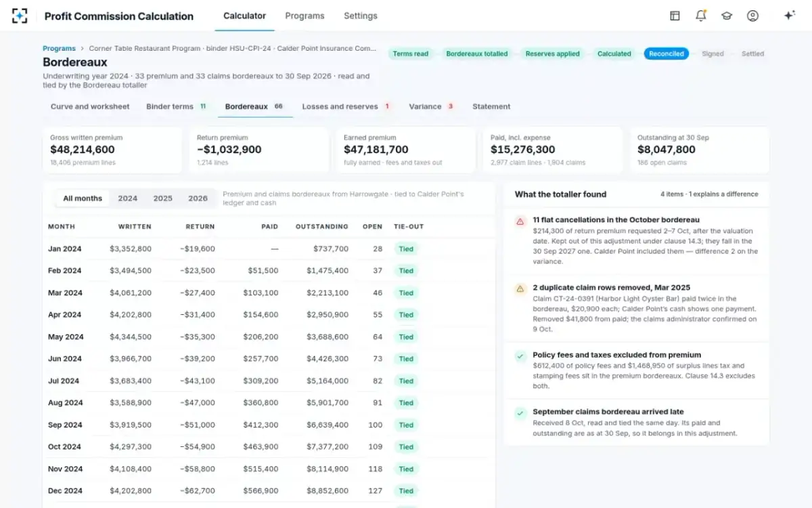Viewport: 812px width, 508px height.
Task: Click Tied badge in Jan 2024 row
Action: pos(406,249)
